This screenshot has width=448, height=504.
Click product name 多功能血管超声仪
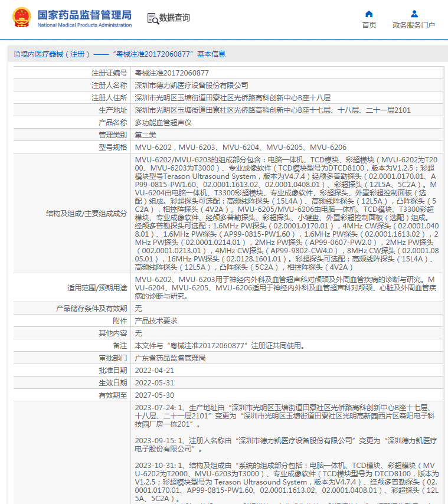click(163, 123)
